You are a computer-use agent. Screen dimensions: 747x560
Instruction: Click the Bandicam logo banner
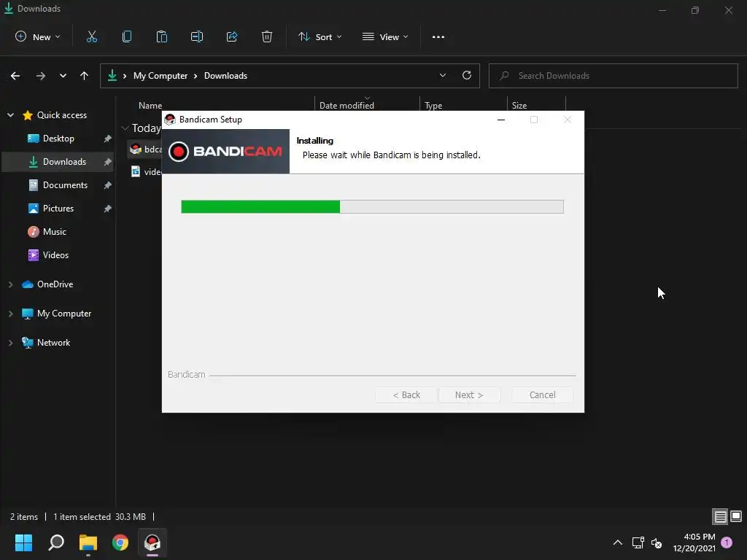[226, 152]
